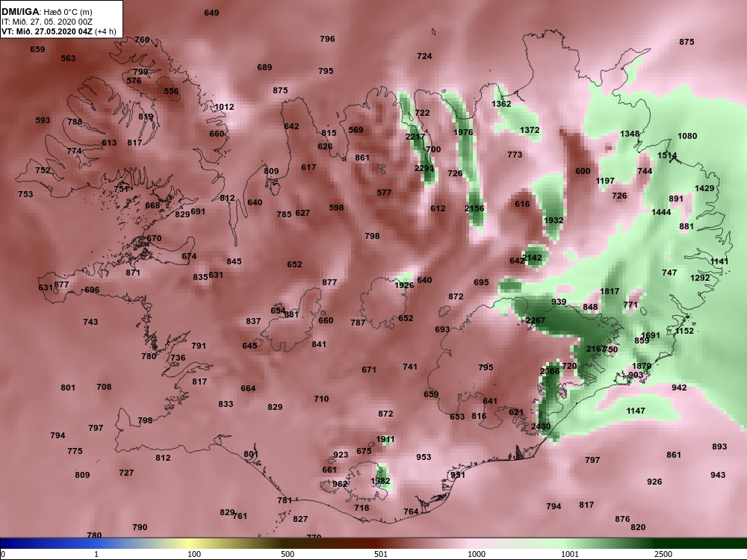Click the 1152 value
Viewport: 747px width, 560px height.
(x=684, y=331)
